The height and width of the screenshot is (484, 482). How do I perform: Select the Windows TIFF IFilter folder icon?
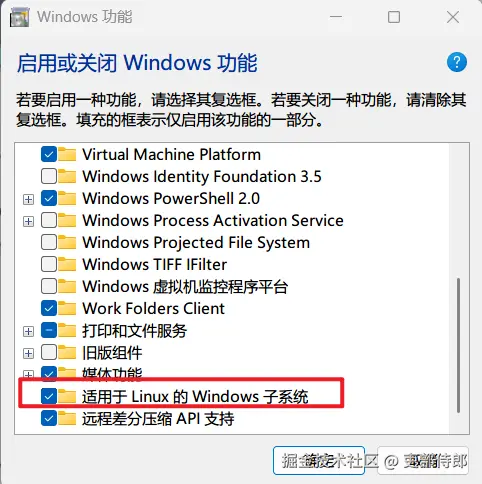pos(67,264)
